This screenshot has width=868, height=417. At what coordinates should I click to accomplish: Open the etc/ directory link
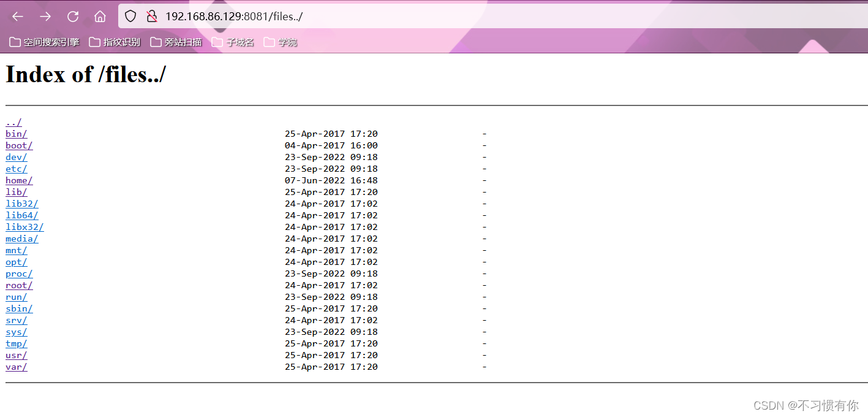(16, 169)
